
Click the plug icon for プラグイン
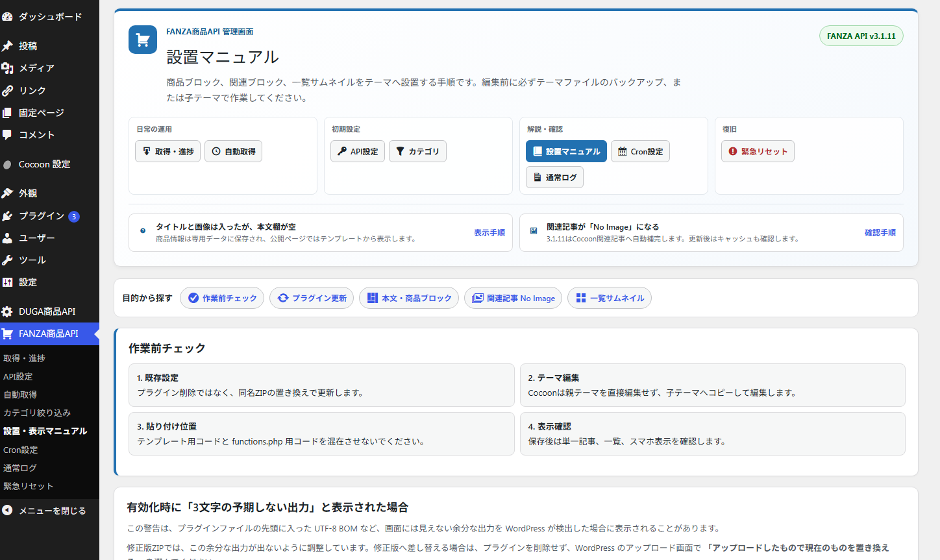(7, 216)
